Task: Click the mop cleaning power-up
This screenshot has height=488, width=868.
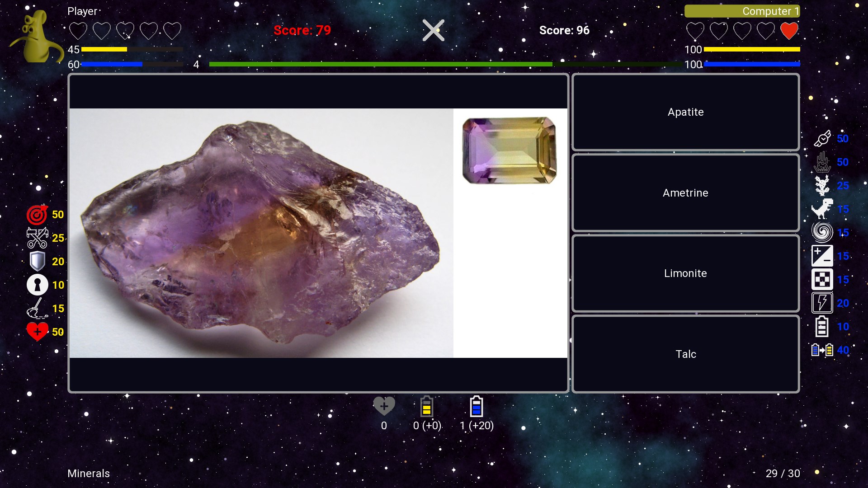Action: click(37, 309)
